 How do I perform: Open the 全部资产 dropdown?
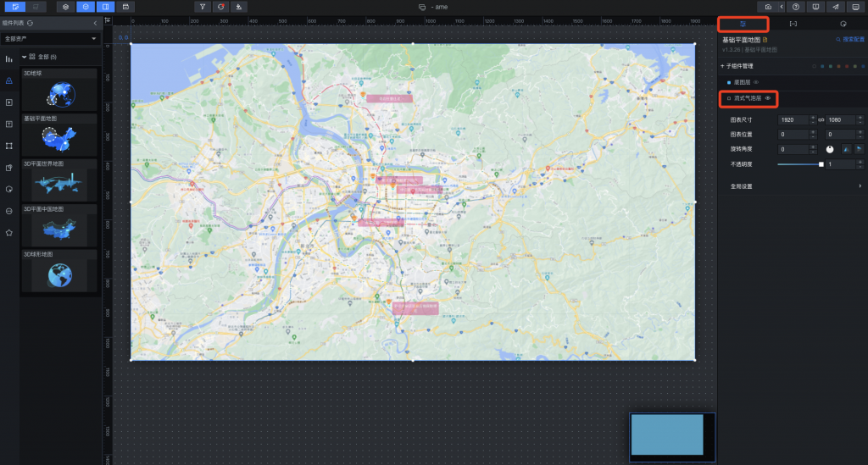[x=50, y=39]
